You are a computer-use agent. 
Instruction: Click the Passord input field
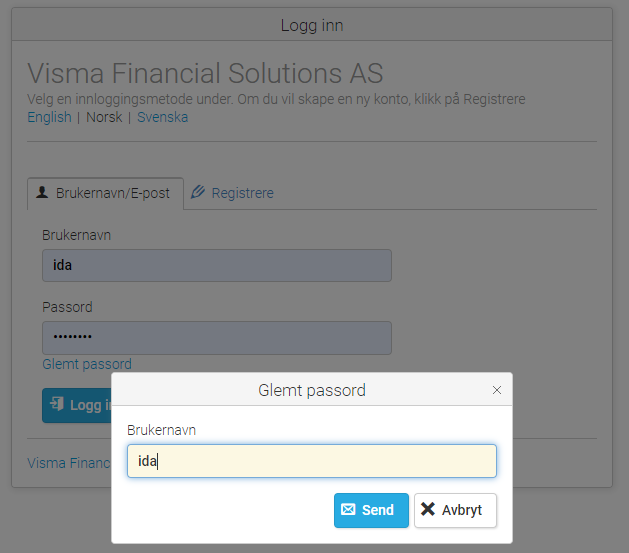pyautogui.click(x=217, y=338)
